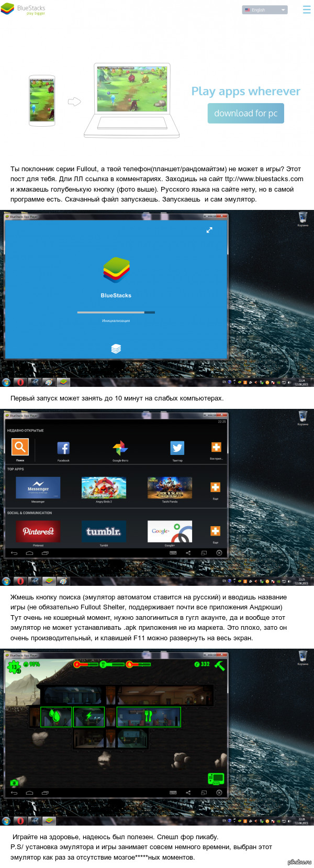Open the green Pip-Boy menu icon
Viewport: 314px width, 868px height.
point(216,778)
